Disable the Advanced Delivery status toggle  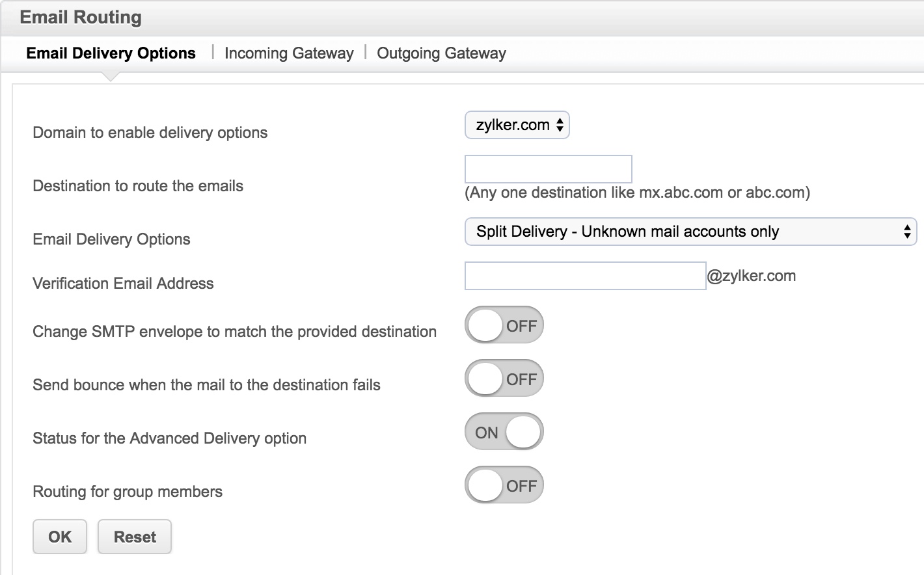click(x=504, y=432)
